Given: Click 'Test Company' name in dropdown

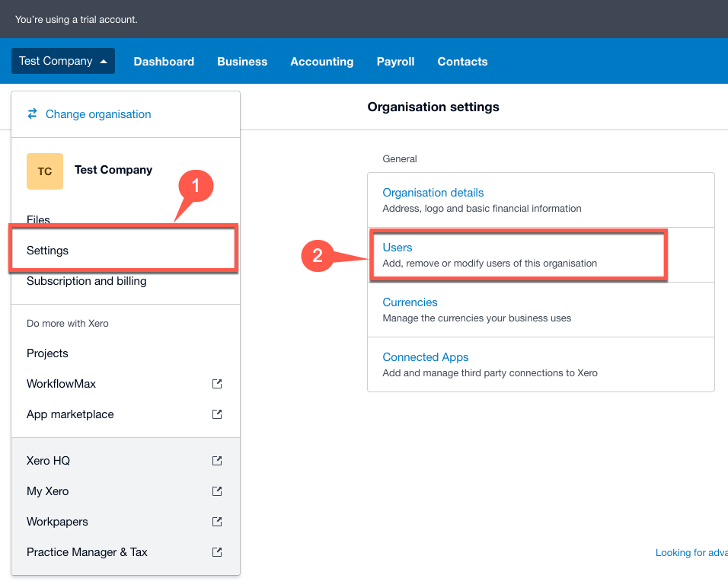Looking at the screenshot, I should (113, 170).
